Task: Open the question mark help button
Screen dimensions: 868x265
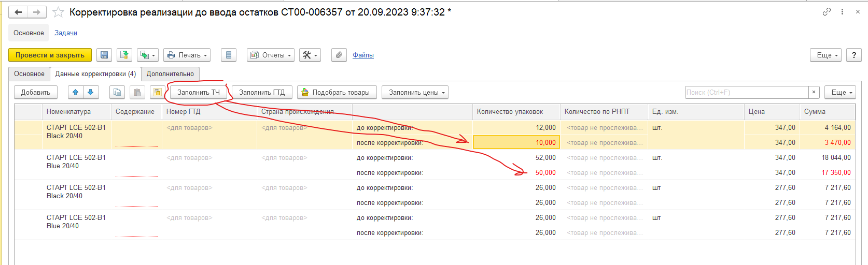Action: pyautogui.click(x=853, y=55)
